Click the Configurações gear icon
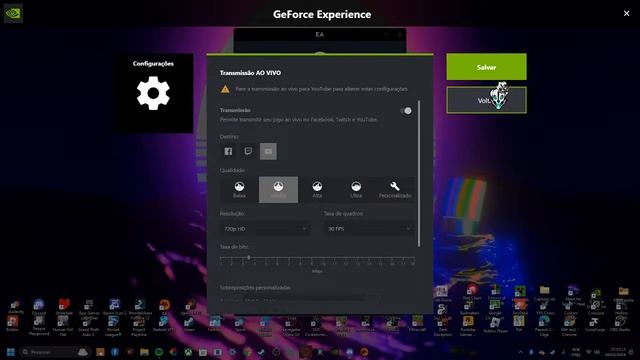This screenshot has width=640, height=360. click(x=153, y=93)
